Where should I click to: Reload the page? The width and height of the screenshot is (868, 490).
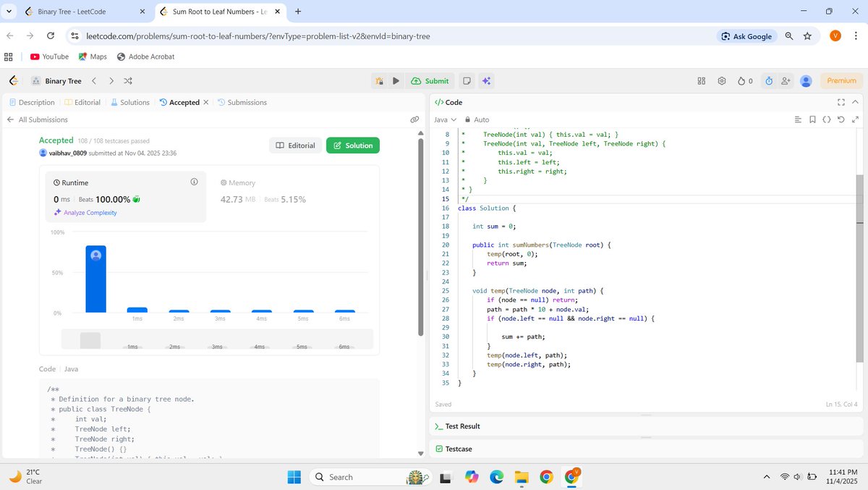click(x=51, y=36)
